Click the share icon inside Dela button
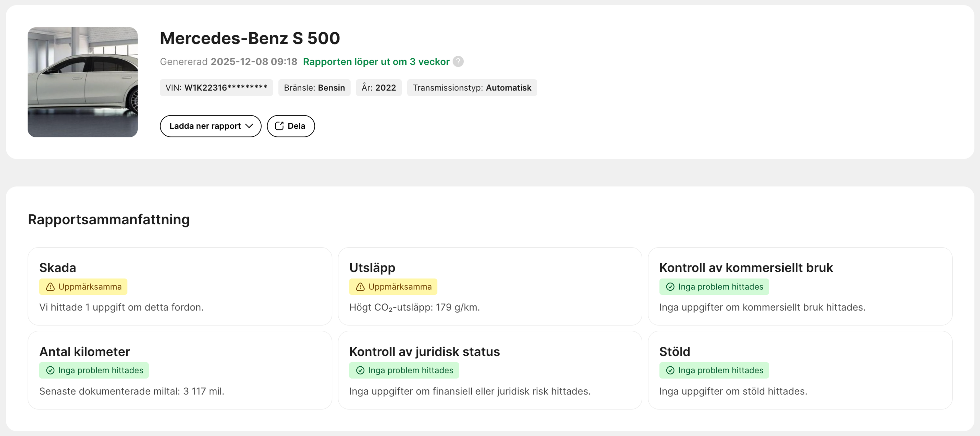 click(x=279, y=126)
